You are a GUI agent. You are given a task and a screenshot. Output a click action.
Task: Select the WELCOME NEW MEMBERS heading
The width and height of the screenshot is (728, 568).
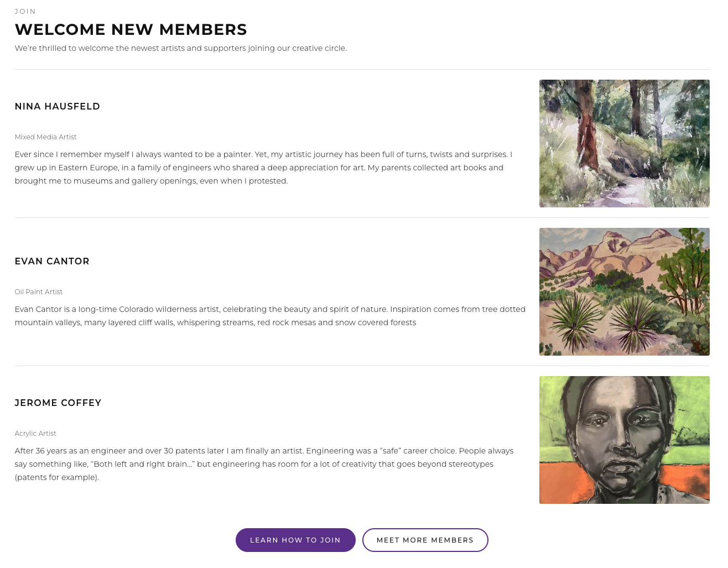point(131,29)
